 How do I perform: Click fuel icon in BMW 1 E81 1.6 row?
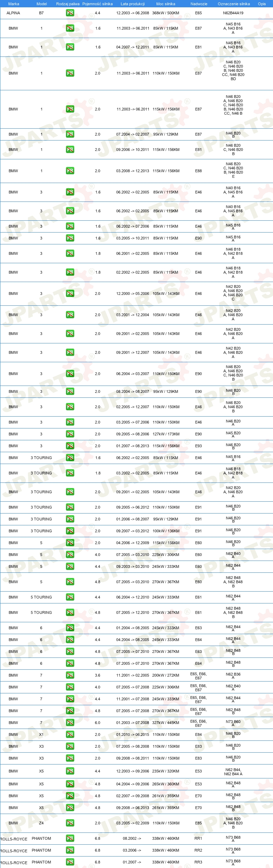pos(70,47)
